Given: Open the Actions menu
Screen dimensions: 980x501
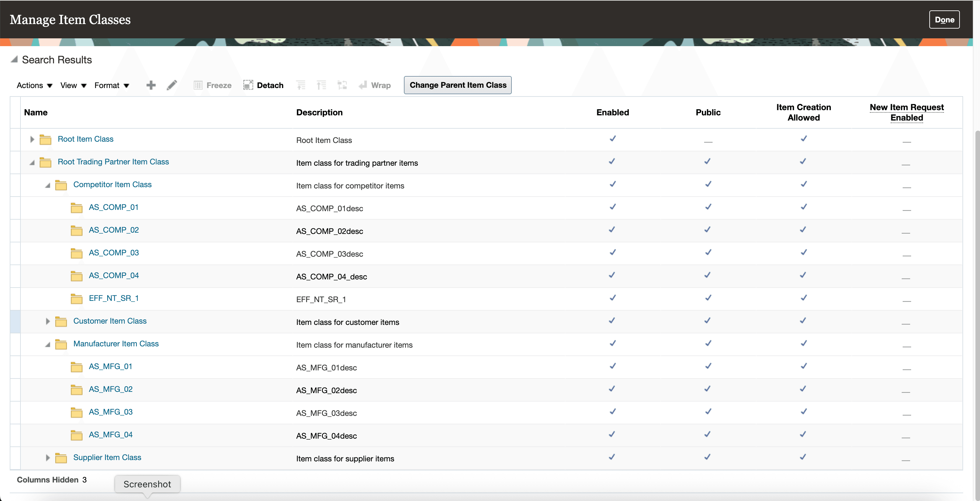Looking at the screenshot, I should click(34, 85).
